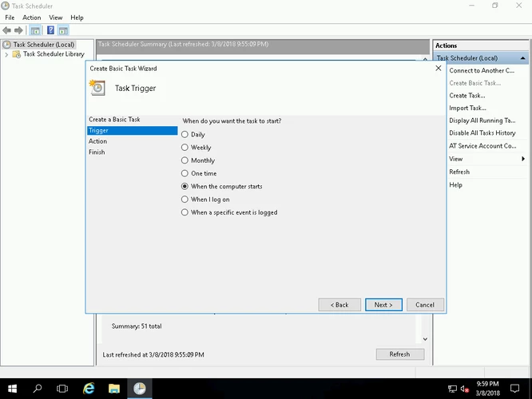Image resolution: width=532 pixels, height=399 pixels.
Task: Select the Trigger wizard step
Action: pyautogui.click(x=133, y=131)
